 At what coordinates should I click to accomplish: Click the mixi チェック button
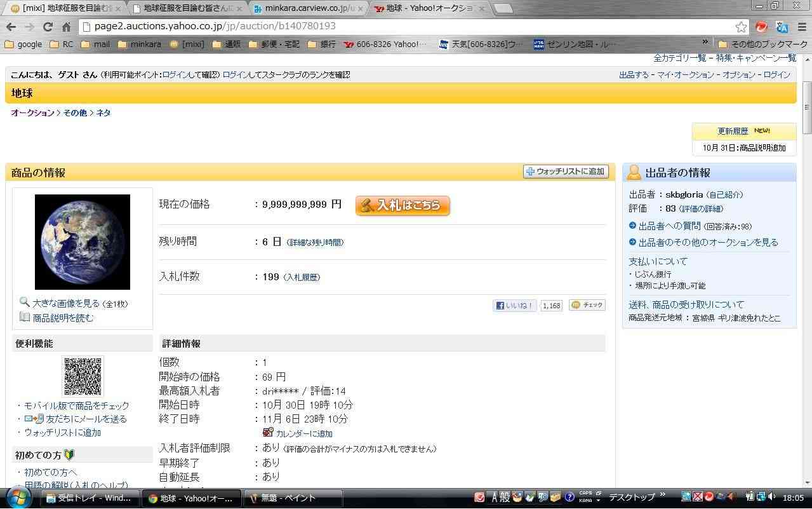tap(587, 305)
